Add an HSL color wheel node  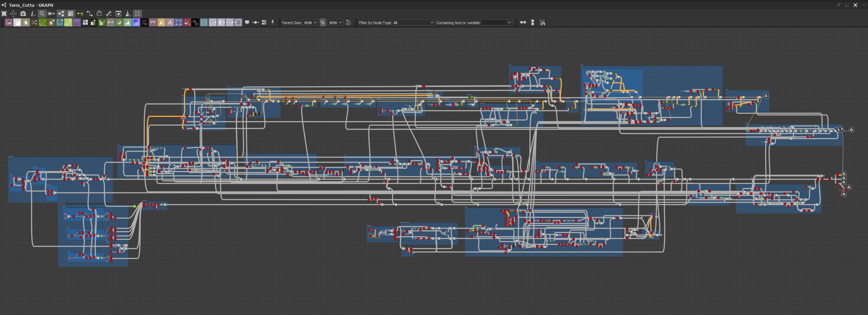[136, 23]
